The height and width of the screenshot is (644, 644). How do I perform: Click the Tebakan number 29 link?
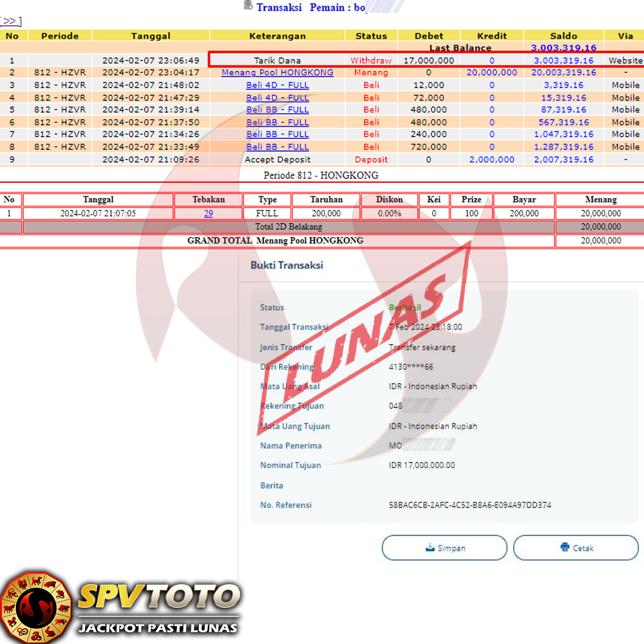(x=209, y=214)
